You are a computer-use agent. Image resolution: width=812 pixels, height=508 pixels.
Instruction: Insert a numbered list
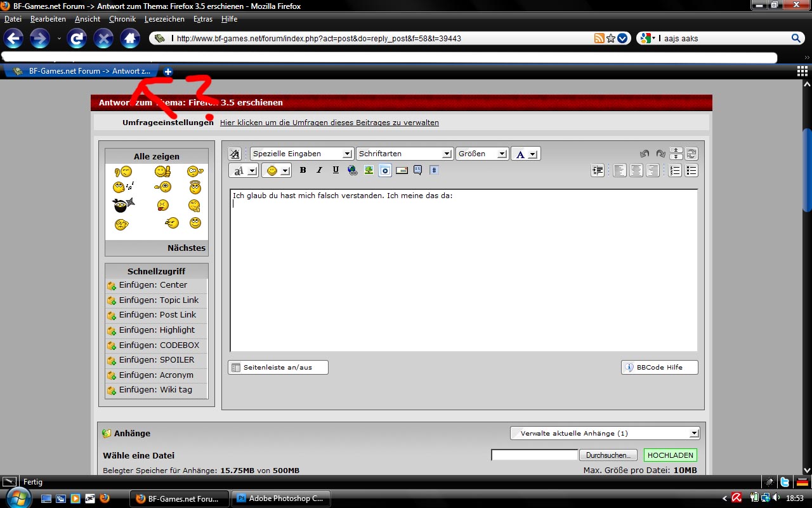pyautogui.click(x=675, y=170)
